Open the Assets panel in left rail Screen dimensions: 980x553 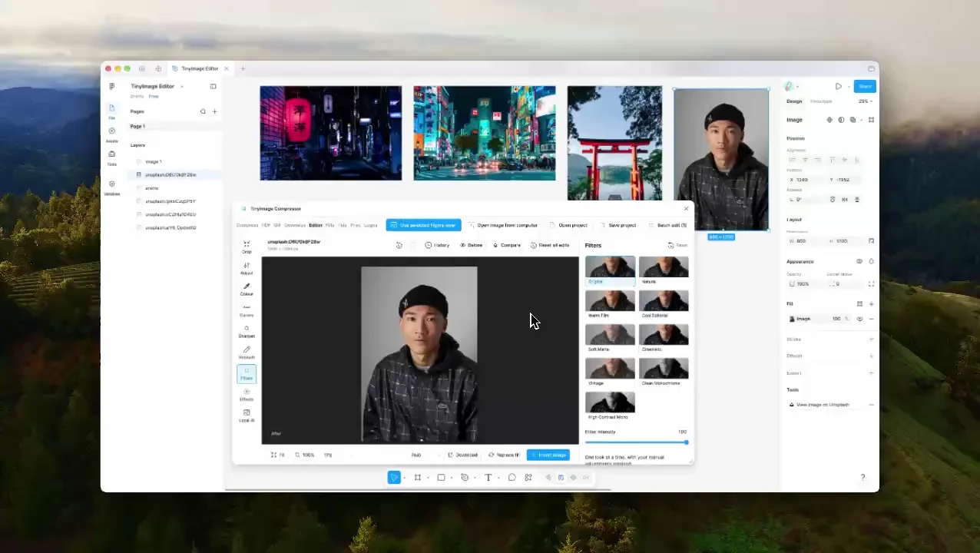(x=111, y=134)
